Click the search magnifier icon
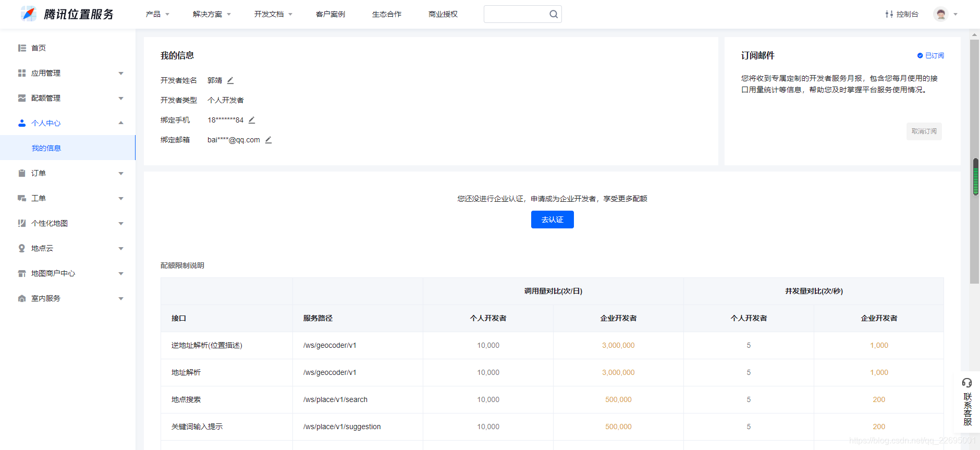Screen dimensions: 980x450 point(554,14)
